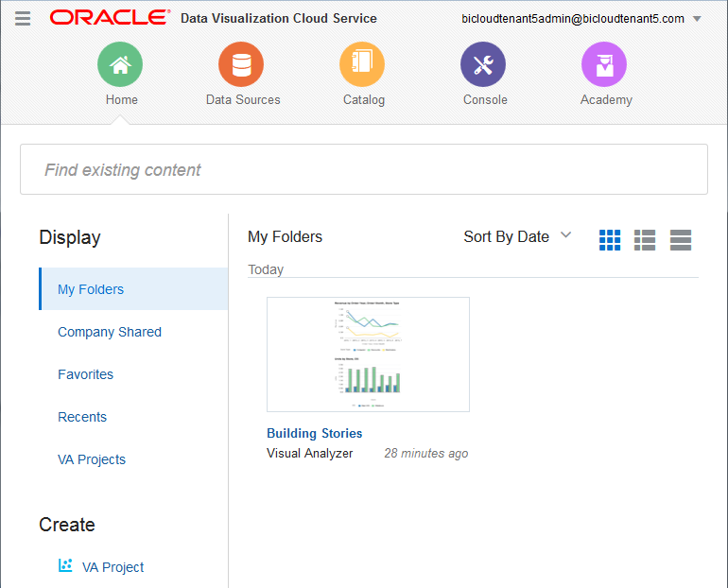Expand the user account dropdown arrow

(697, 19)
